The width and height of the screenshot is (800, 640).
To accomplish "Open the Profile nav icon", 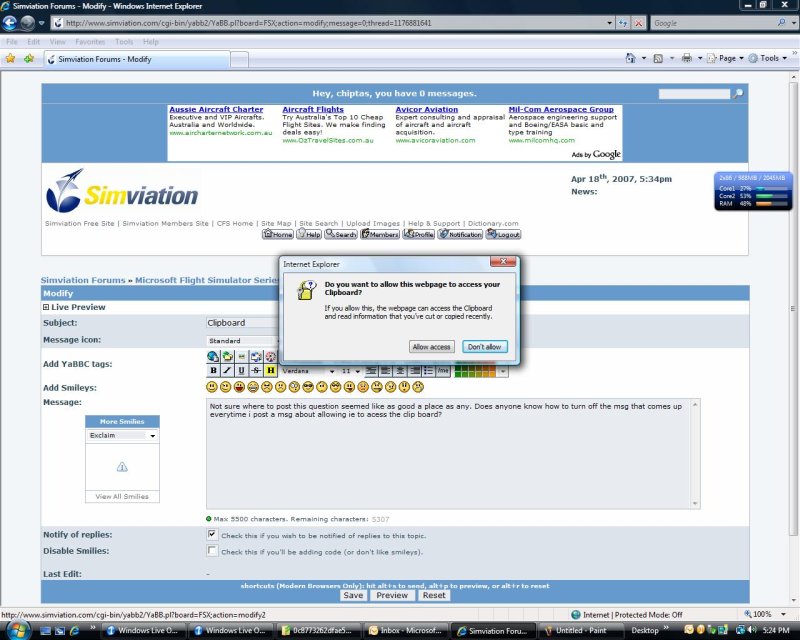I will click(418, 234).
